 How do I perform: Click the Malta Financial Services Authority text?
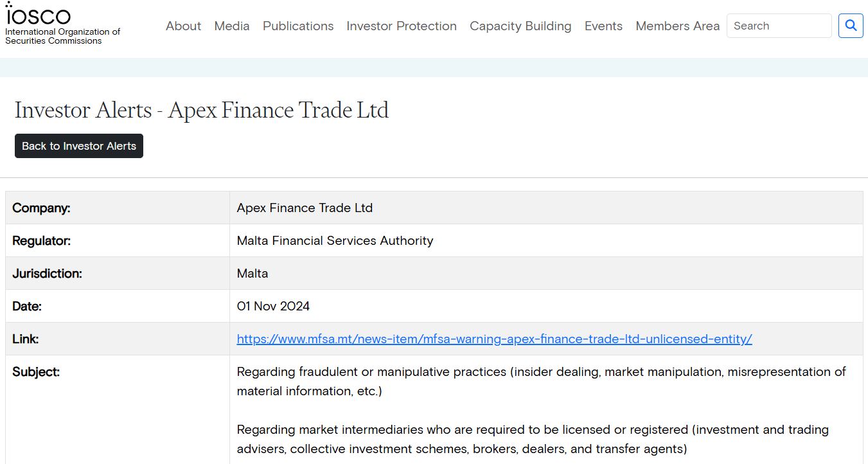coord(335,241)
